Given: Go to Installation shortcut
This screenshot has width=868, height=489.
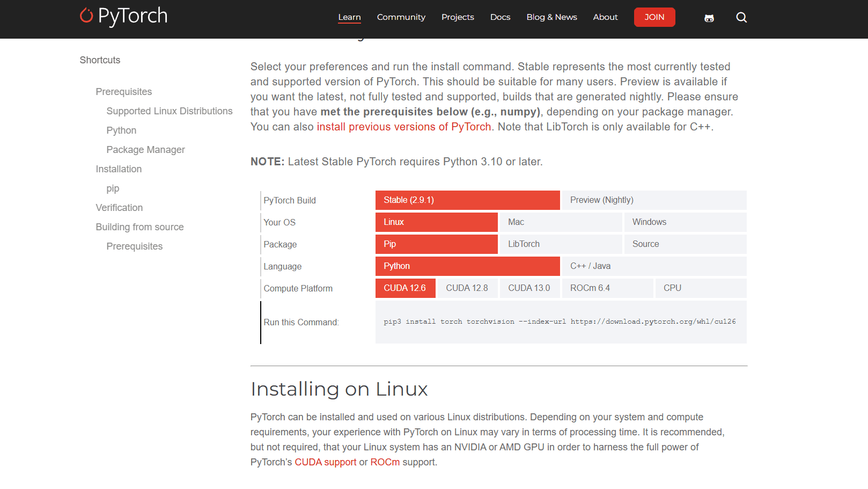Looking at the screenshot, I should pos(119,169).
